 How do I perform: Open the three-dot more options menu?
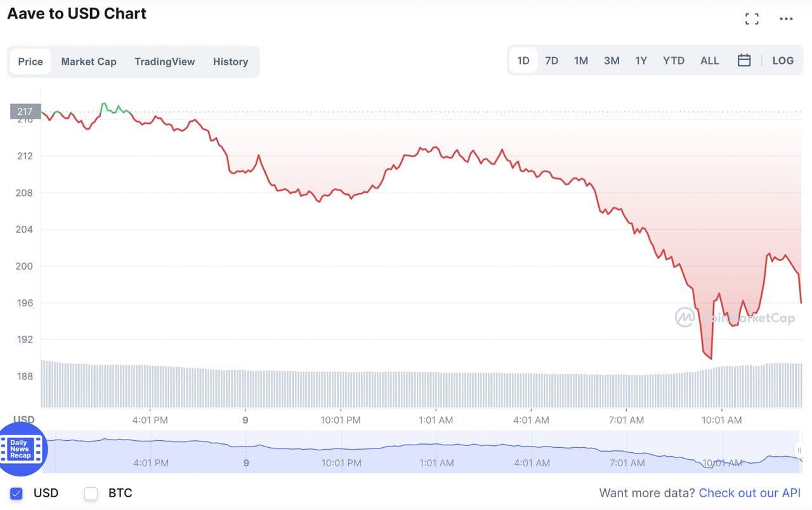point(786,19)
